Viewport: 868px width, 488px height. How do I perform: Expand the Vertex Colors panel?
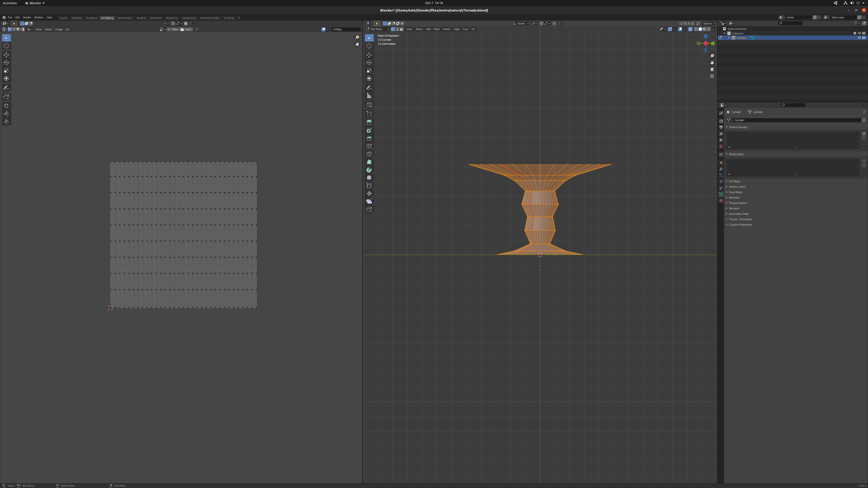click(x=737, y=187)
